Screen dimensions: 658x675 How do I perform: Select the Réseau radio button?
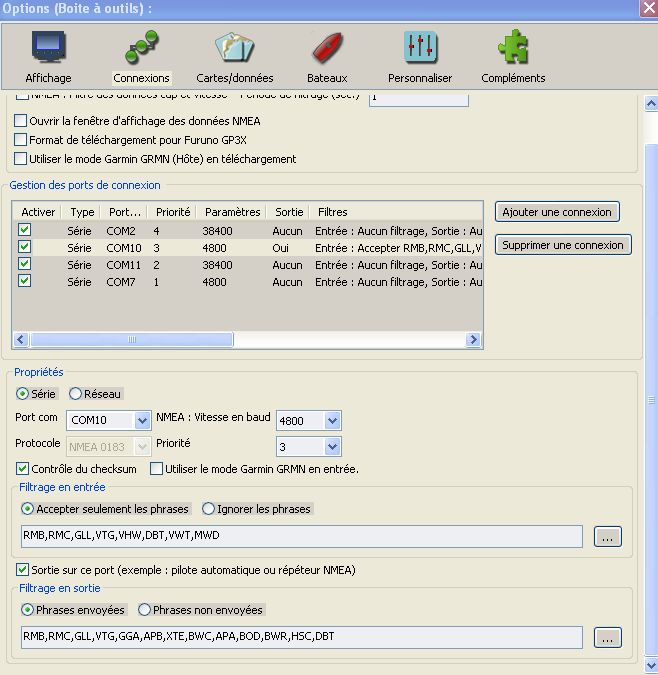76,394
